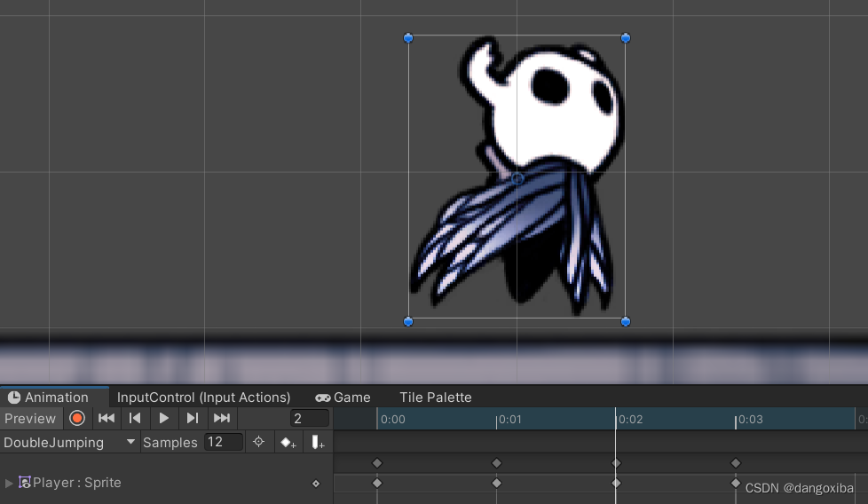The height and width of the screenshot is (504, 868).
Task: Click the sprite pivot circle
Action: click(x=517, y=178)
